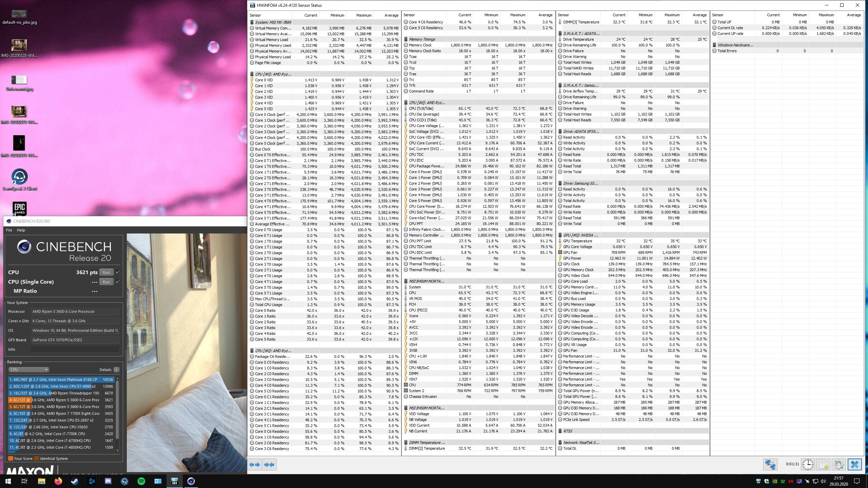Select the CPU Package Power row
This screenshot has height=488, width=868.
pos(478,166)
